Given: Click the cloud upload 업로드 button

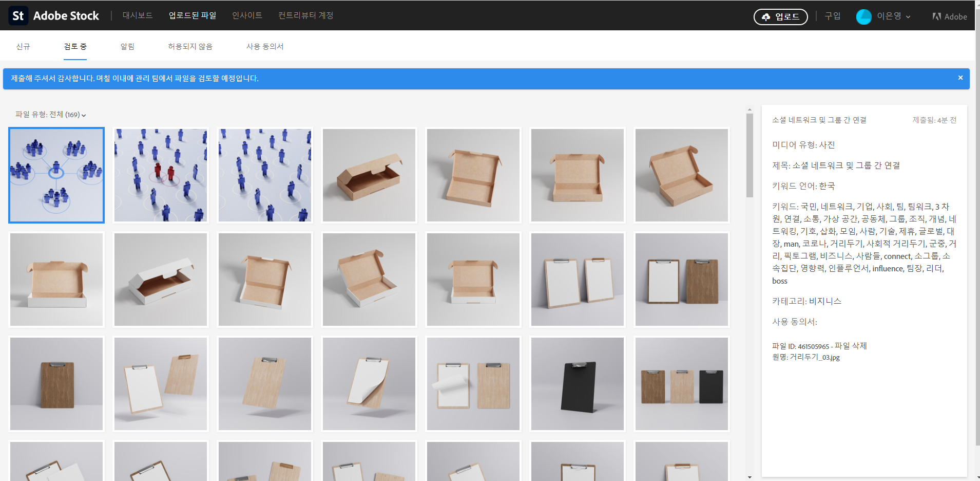Looking at the screenshot, I should coord(780,16).
